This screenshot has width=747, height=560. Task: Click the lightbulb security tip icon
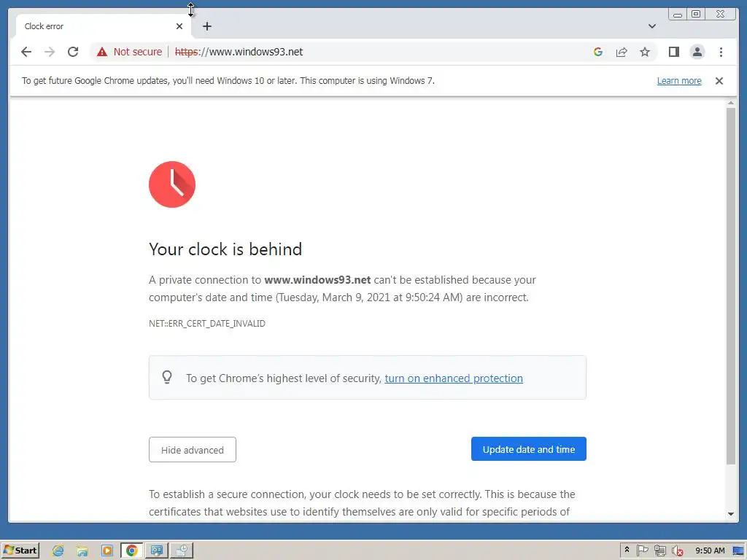[x=167, y=377]
